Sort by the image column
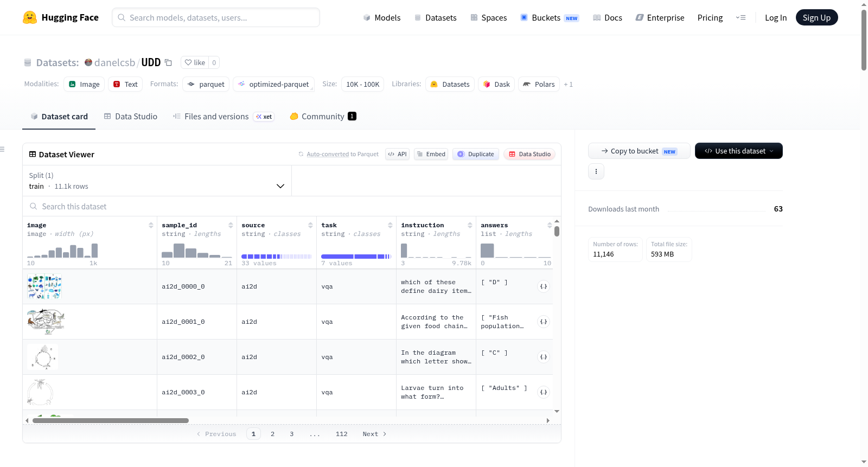Image resolution: width=868 pixels, height=467 pixels. pos(151,225)
